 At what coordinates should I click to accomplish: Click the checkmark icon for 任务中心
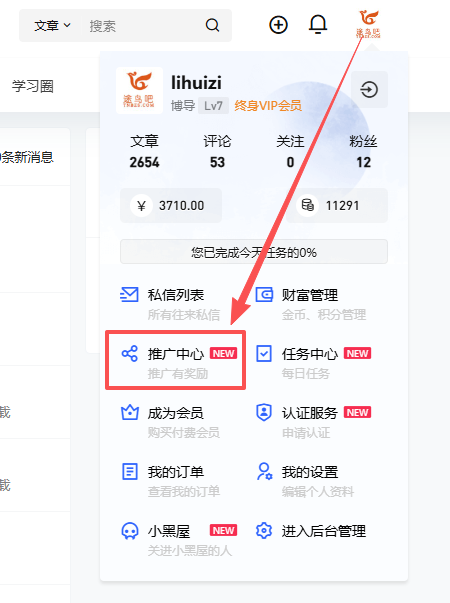(264, 354)
